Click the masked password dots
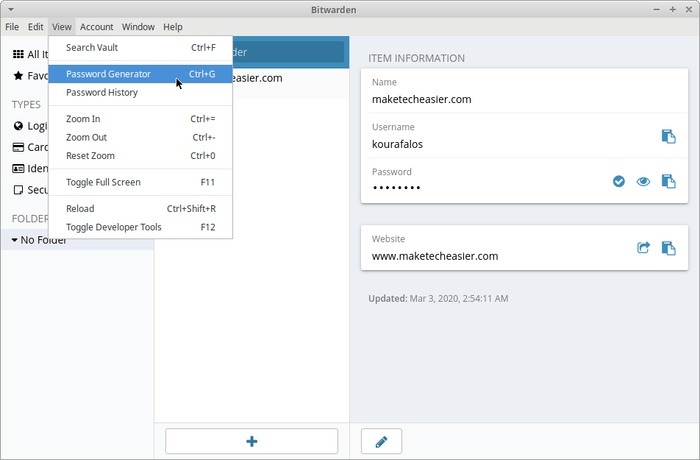This screenshot has height=460, width=700. point(396,188)
